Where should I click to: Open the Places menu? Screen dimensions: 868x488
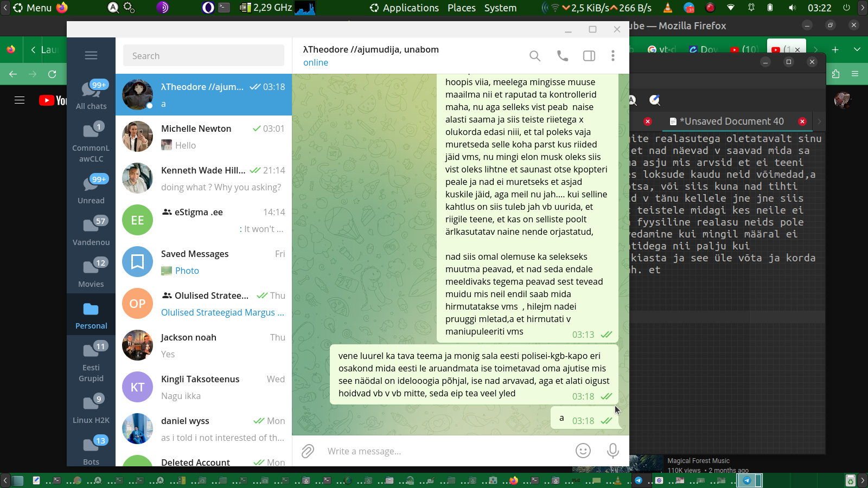pyautogui.click(x=462, y=8)
